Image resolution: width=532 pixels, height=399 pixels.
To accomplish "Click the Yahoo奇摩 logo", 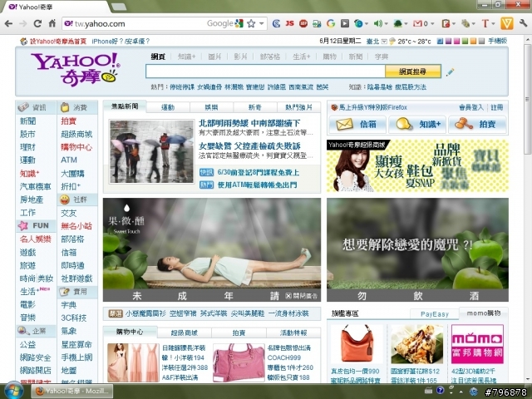I will [x=76, y=69].
